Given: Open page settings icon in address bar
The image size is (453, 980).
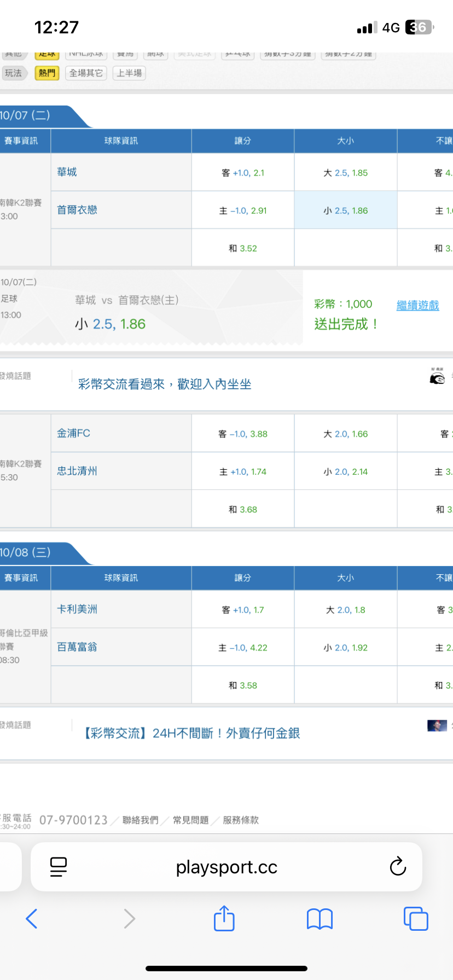Looking at the screenshot, I should coord(58,867).
